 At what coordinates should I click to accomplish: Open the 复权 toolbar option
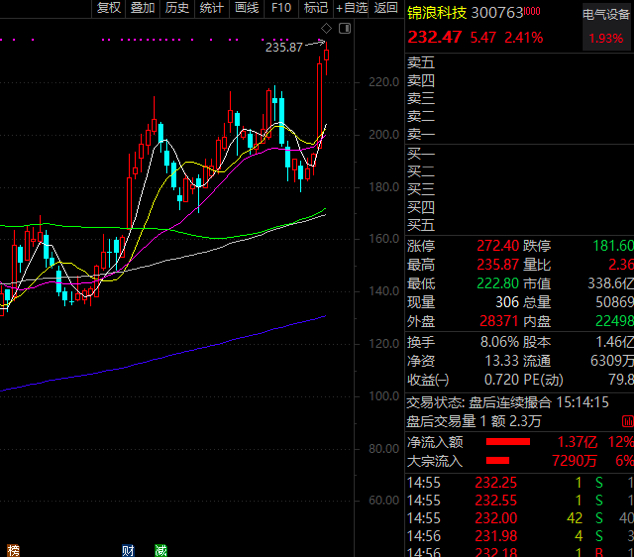click(x=109, y=8)
